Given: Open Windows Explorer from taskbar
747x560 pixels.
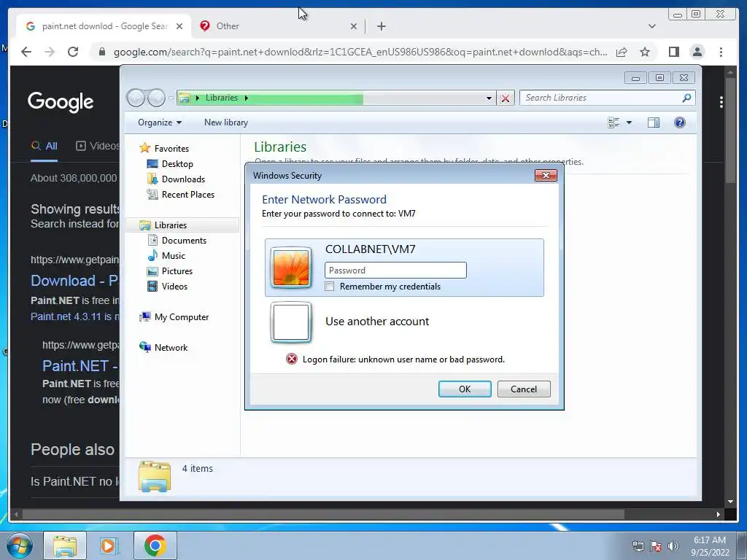Looking at the screenshot, I should (65, 545).
